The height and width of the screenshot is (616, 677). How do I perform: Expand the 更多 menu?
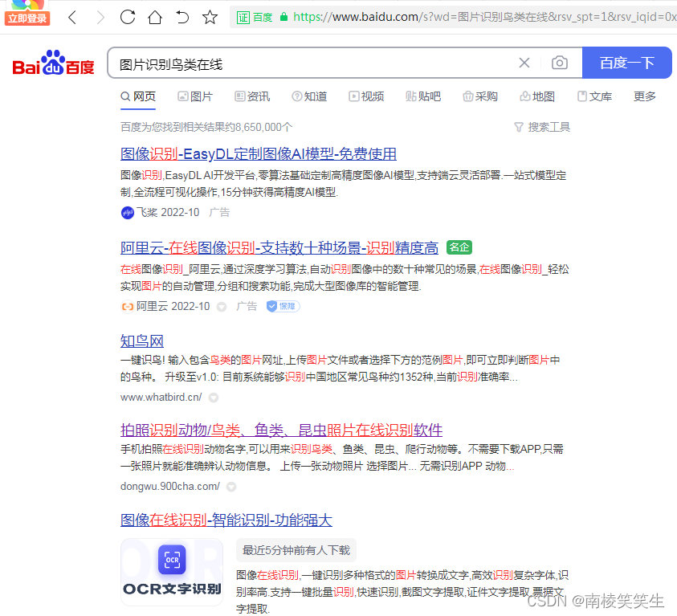pyautogui.click(x=645, y=96)
